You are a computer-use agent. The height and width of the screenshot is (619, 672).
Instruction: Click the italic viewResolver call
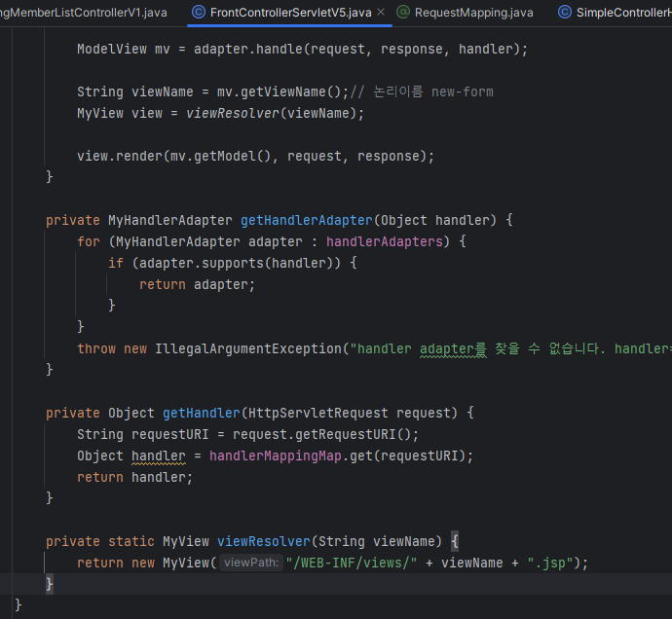[x=233, y=113]
